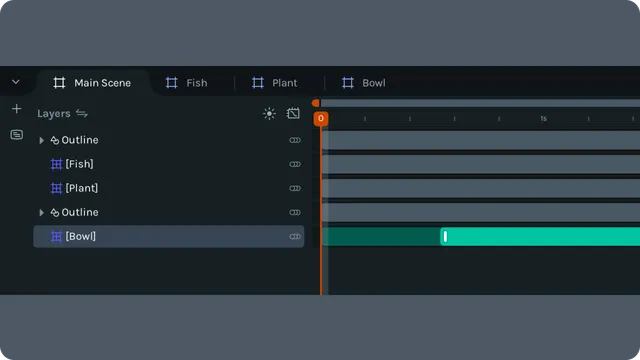Click the crop-frame icon in the Layers header
Image resolution: width=640 pixels, height=360 pixels.
click(x=293, y=113)
